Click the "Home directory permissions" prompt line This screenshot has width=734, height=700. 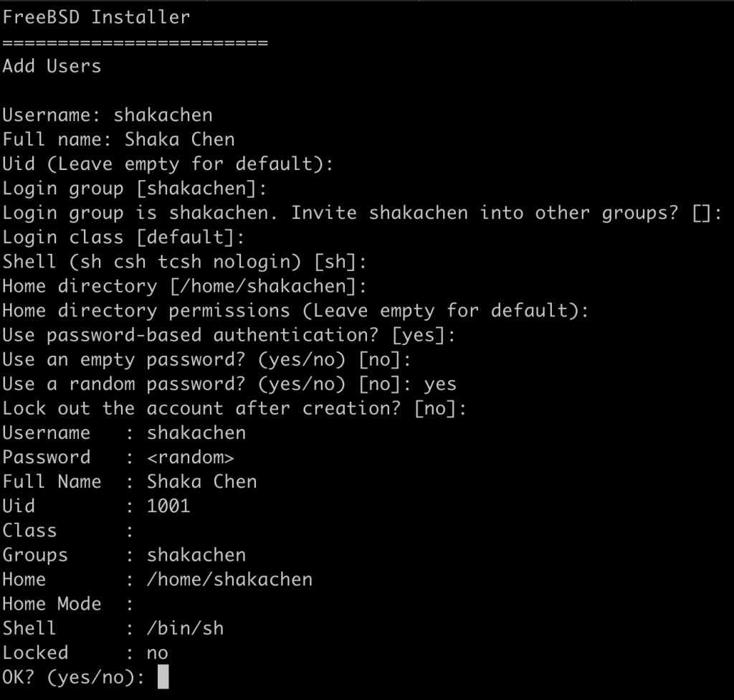[295, 311]
